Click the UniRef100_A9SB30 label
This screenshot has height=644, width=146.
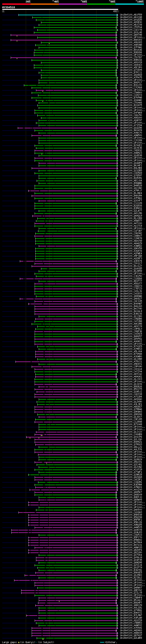[x=131, y=22]
